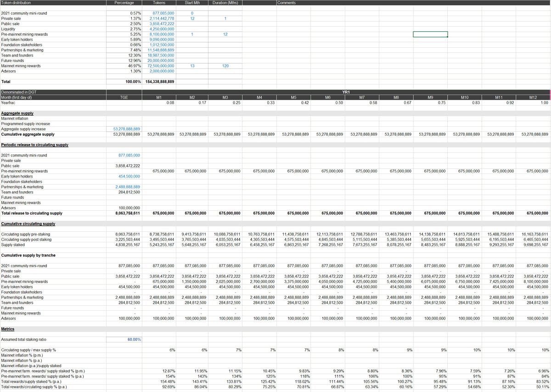The height and width of the screenshot is (392, 551).
Task: Select the 60.00% staking ratio input cell
Action: 124,340
